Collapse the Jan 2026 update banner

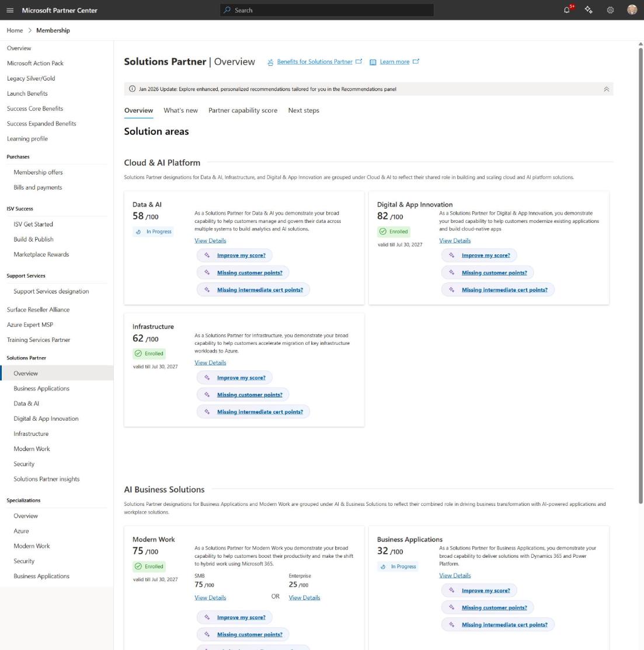(606, 89)
